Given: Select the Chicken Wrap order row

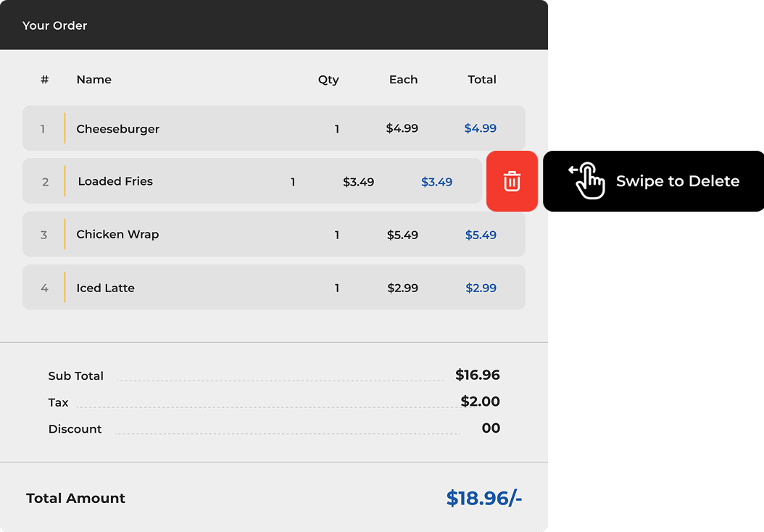Looking at the screenshot, I should click(x=273, y=234).
